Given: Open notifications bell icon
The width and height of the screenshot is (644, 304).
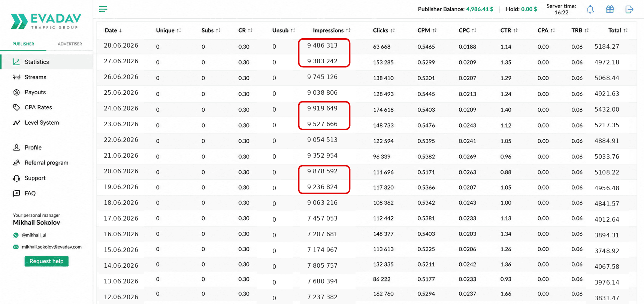Looking at the screenshot, I should [590, 9].
